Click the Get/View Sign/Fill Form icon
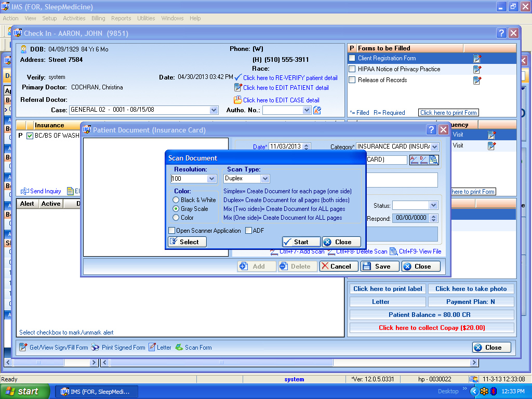Viewport: 532px width, 399px height. pos(23,348)
